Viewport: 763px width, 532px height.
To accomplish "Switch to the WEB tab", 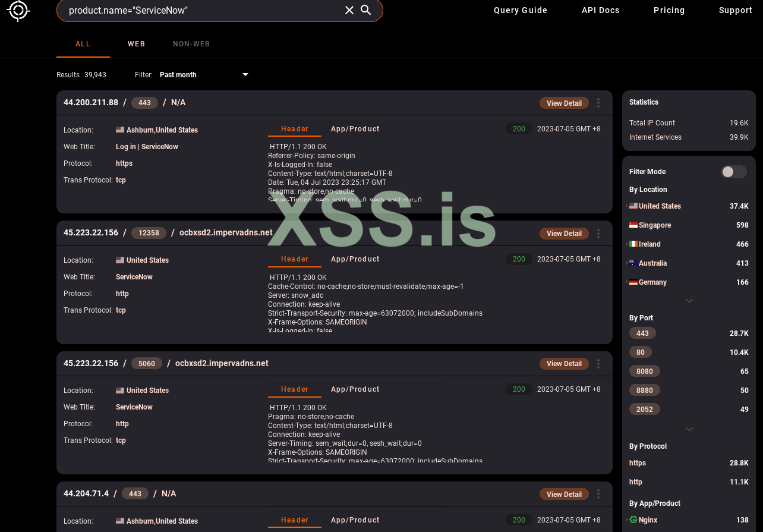I will point(136,44).
